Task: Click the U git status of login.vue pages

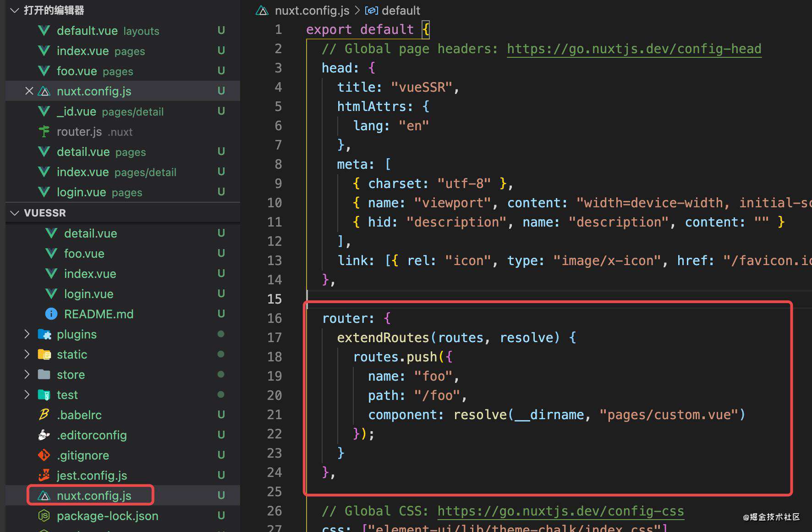Action: coord(221,192)
